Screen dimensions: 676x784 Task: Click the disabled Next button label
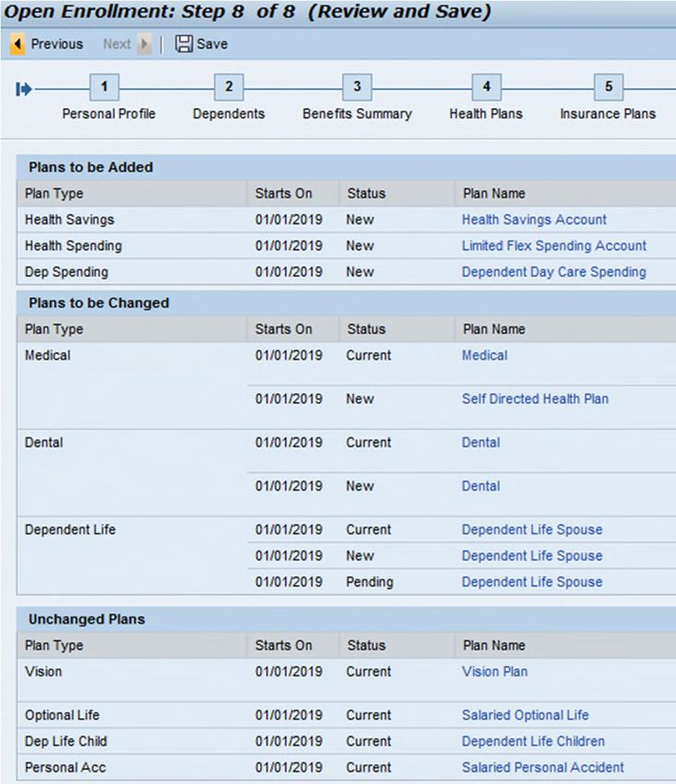click(116, 44)
